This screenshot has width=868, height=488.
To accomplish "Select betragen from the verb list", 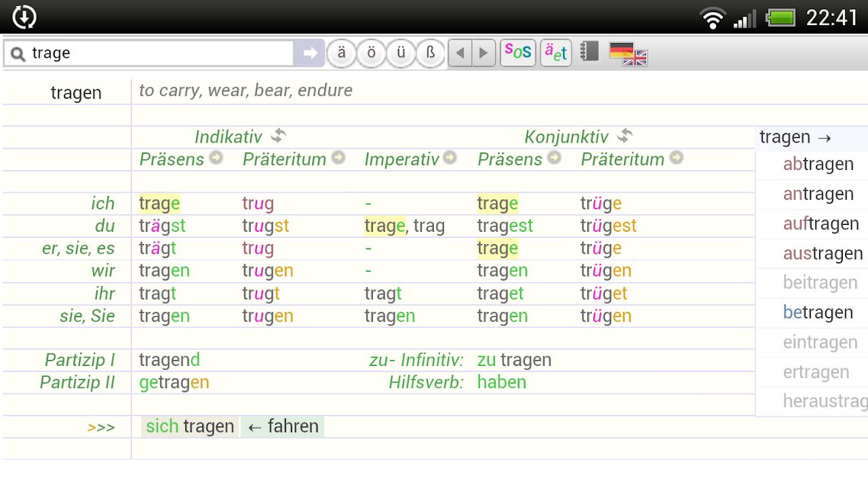I will coord(818,313).
